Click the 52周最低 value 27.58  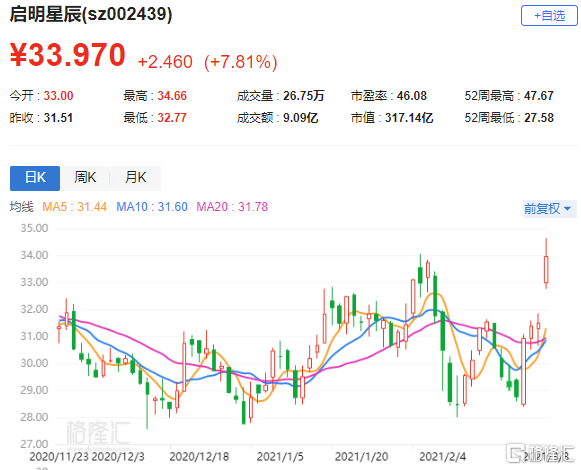point(539,118)
